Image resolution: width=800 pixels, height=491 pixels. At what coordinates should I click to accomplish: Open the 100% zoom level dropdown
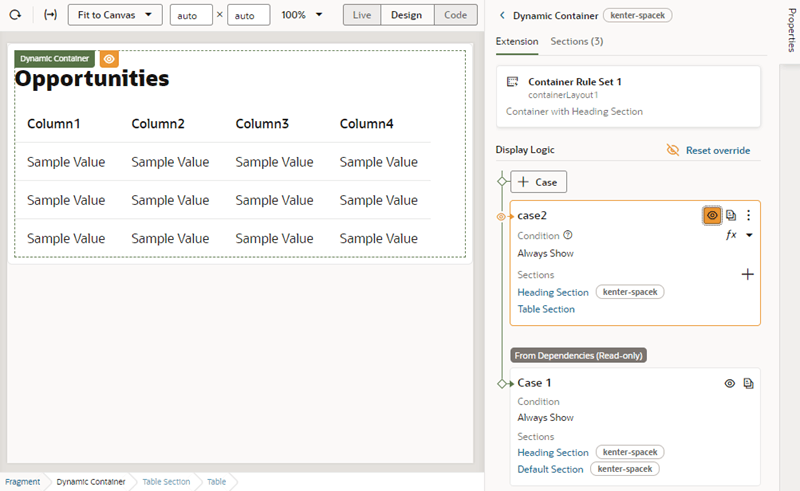click(302, 15)
